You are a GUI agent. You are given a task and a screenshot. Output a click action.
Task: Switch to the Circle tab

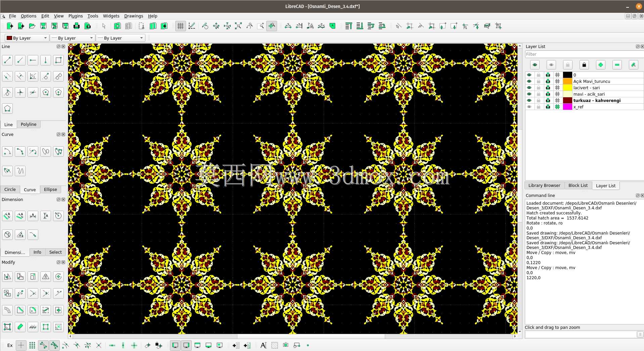10,189
